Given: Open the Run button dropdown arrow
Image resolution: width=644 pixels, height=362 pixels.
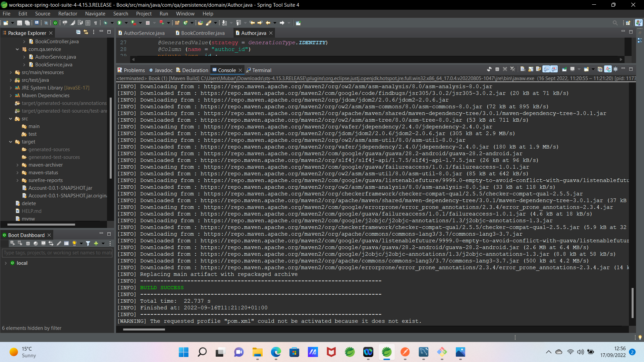Looking at the screenshot, I should pos(126,23).
